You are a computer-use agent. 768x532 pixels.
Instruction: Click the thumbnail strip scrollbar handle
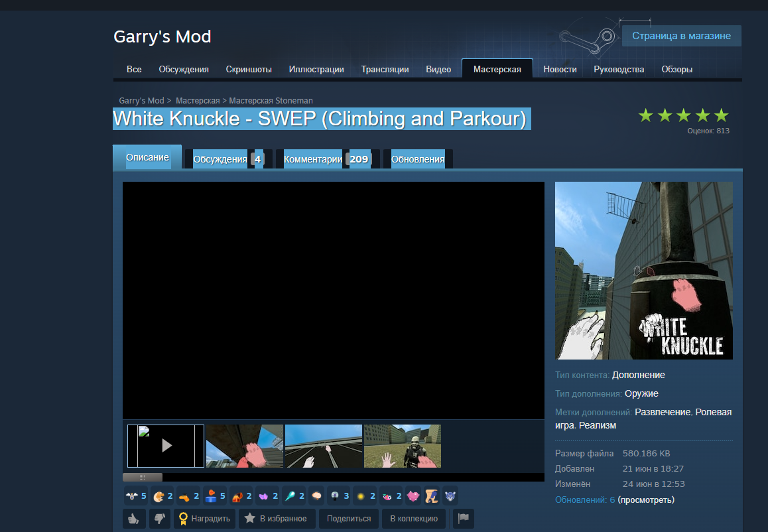click(142, 477)
